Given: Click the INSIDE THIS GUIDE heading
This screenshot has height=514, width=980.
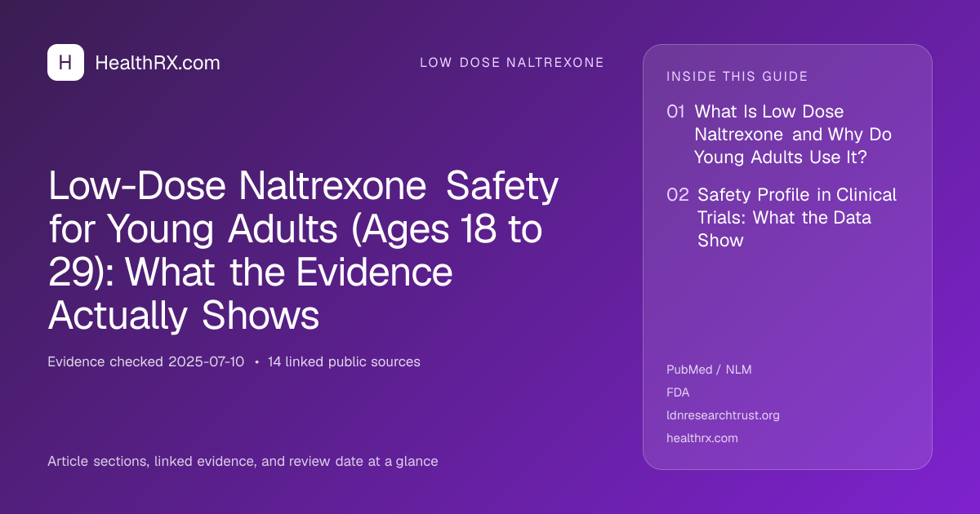Looking at the screenshot, I should tap(737, 77).
